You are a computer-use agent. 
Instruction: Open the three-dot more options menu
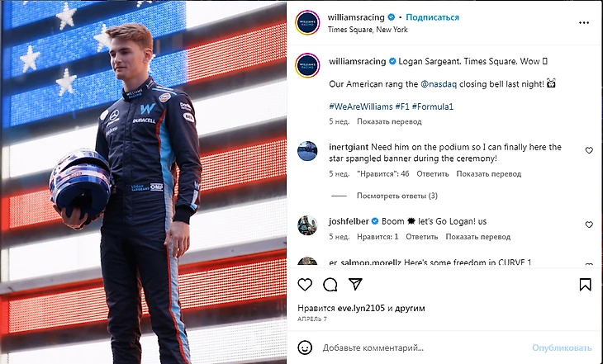pos(584,22)
